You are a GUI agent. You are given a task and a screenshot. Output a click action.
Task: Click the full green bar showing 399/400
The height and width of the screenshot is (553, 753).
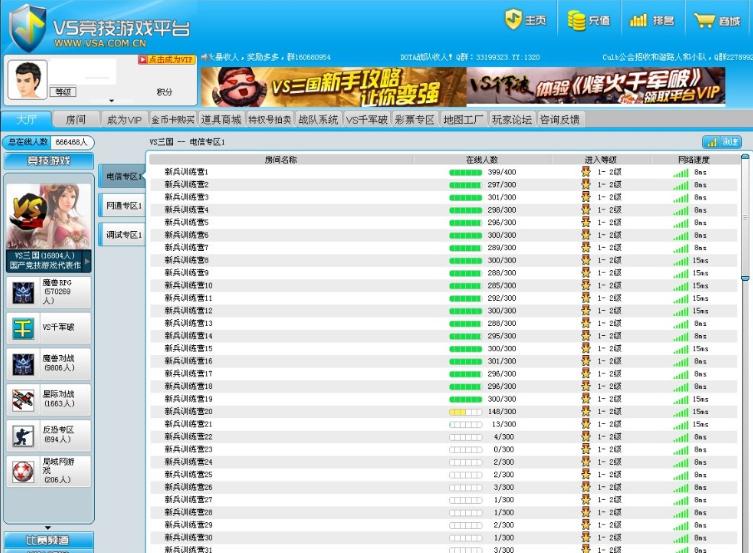(x=465, y=172)
